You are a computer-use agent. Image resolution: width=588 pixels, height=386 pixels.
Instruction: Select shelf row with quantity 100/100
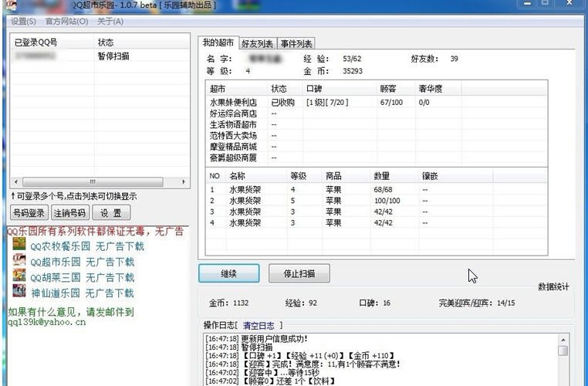[377, 201]
